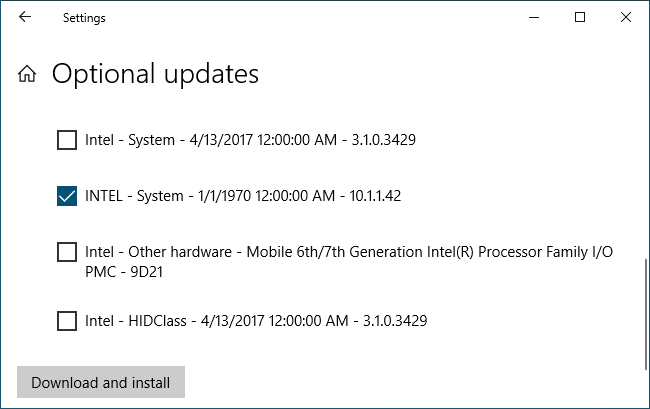This screenshot has height=409, width=650.
Task: Click the empty title bar area beside Settings
Action: pyautogui.click(x=300, y=17)
